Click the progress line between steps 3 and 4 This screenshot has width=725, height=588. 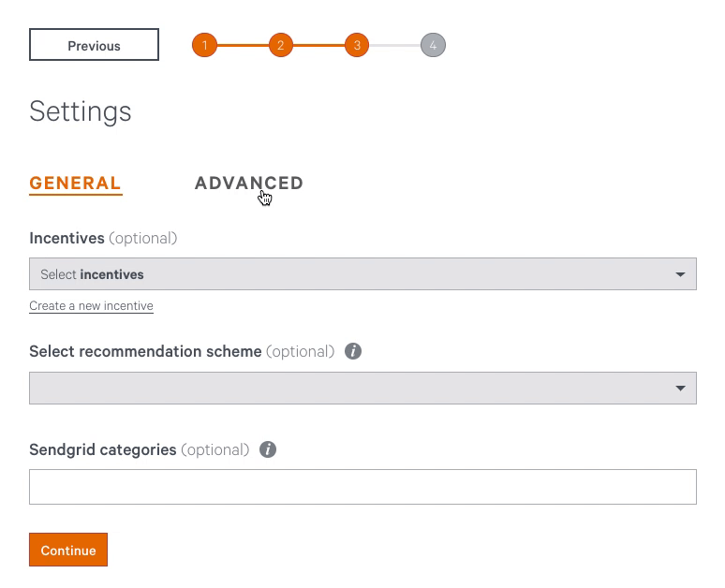pos(395,45)
